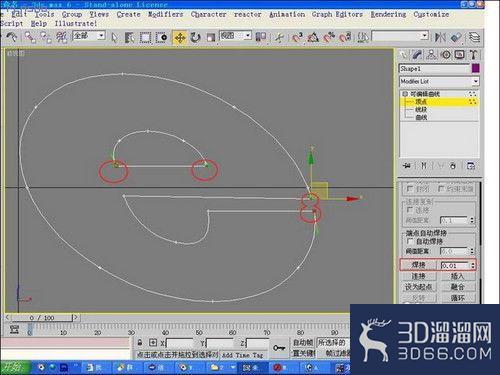Open the Customize menu
Viewport: 500px width, 375px height.
[x=431, y=14]
